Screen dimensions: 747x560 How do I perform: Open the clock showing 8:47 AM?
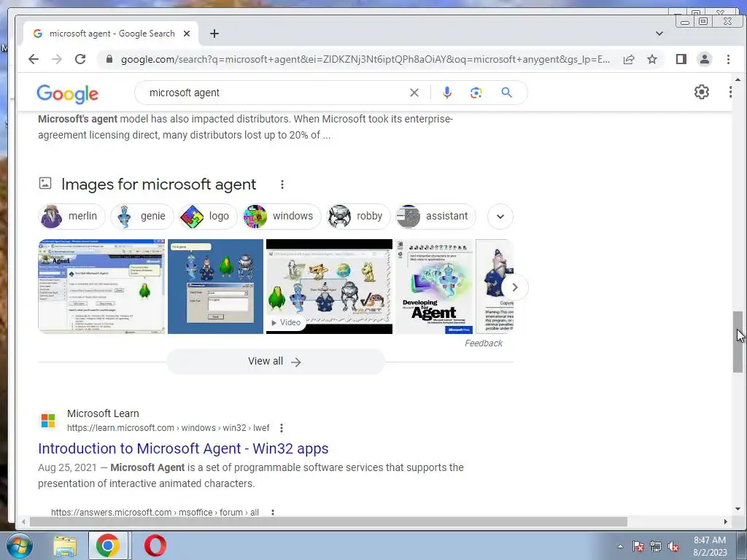[710, 546]
